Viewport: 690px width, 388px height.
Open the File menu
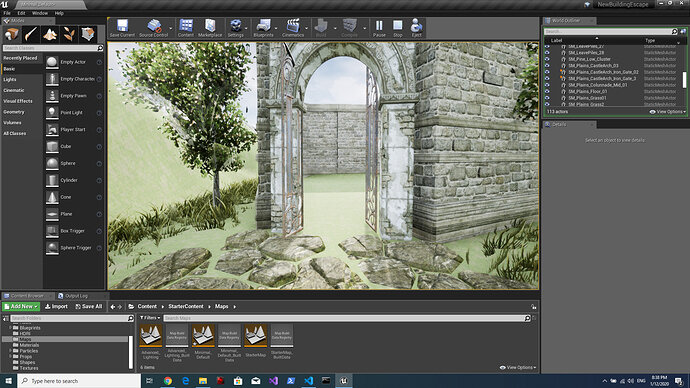click(7, 13)
